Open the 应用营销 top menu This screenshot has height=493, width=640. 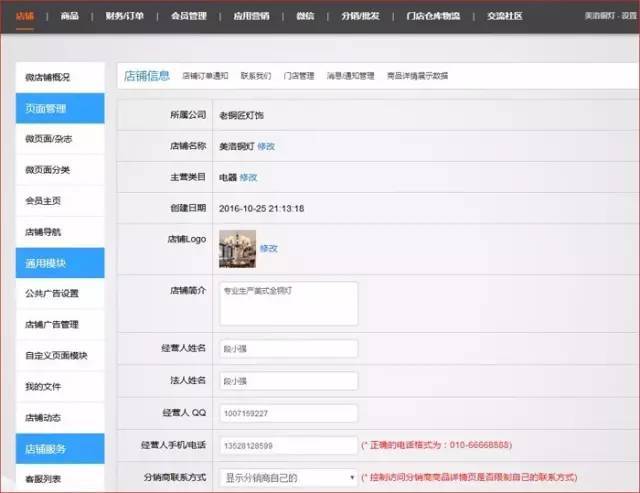pos(251,16)
